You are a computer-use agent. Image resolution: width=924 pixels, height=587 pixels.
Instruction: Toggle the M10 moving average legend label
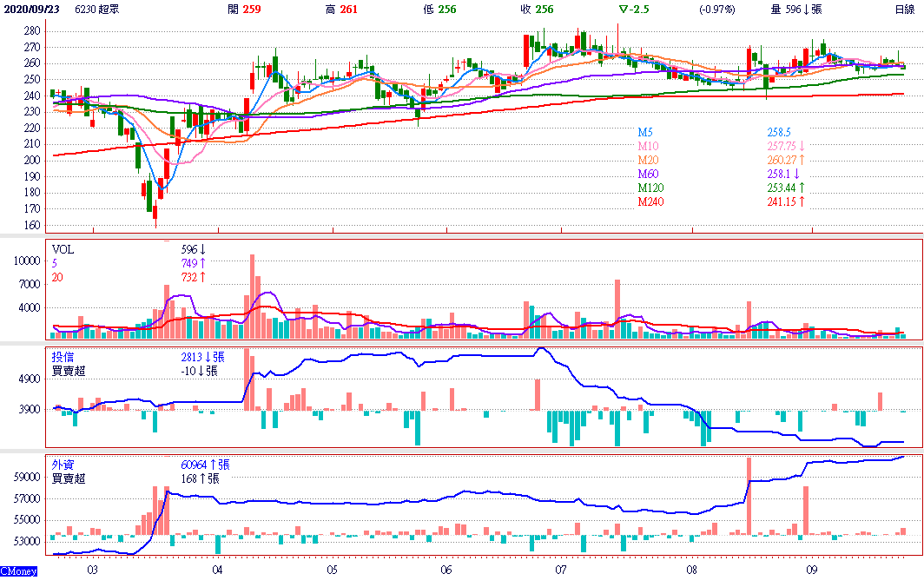click(648, 146)
